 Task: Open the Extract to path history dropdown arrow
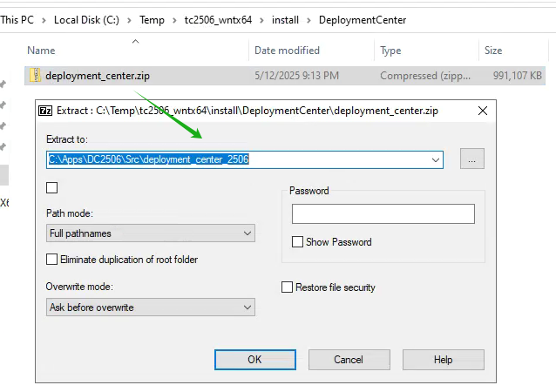436,159
